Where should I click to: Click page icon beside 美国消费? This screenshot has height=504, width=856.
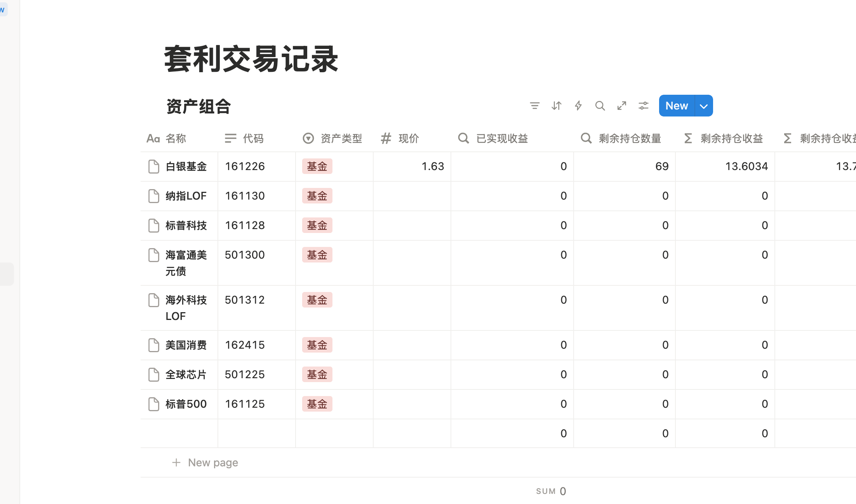(154, 345)
